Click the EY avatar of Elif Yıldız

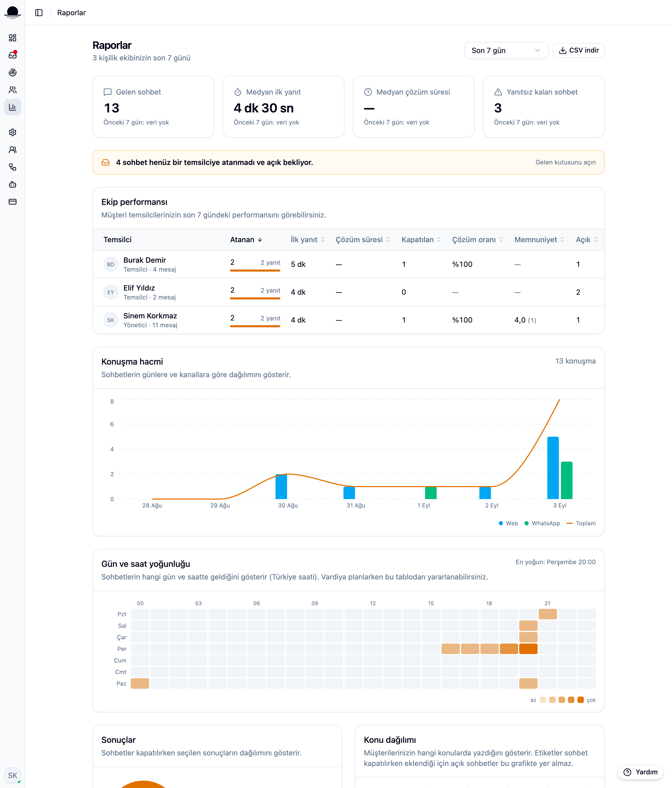pyautogui.click(x=111, y=292)
